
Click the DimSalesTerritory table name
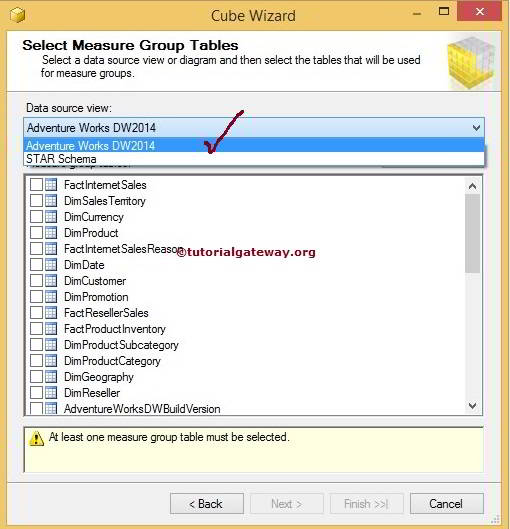pyautogui.click(x=105, y=201)
